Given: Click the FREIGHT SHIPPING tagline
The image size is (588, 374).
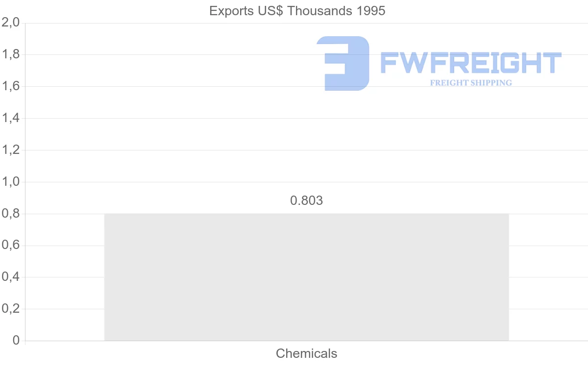Looking at the screenshot, I should point(471,83).
